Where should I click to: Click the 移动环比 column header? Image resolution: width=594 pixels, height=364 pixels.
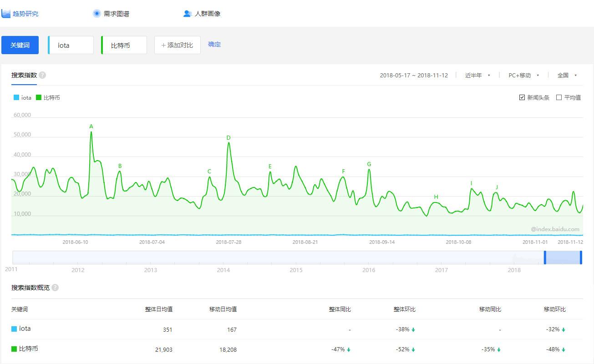click(555, 309)
